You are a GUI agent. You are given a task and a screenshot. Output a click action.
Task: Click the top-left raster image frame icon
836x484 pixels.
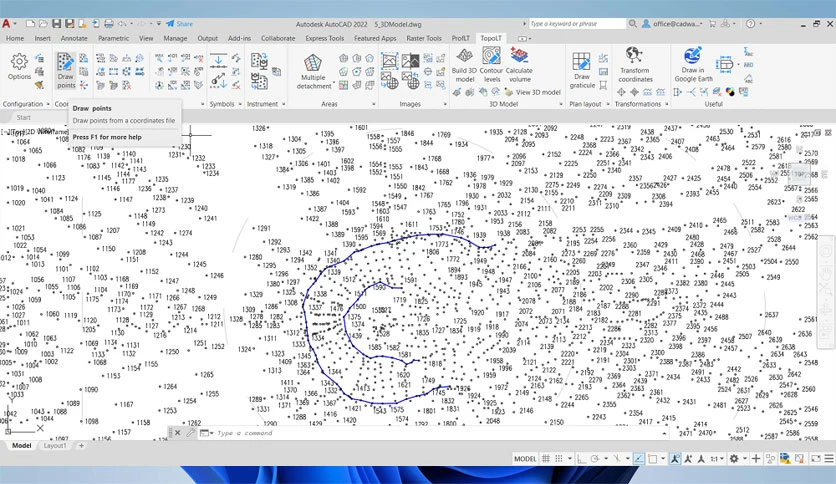coord(390,60)
